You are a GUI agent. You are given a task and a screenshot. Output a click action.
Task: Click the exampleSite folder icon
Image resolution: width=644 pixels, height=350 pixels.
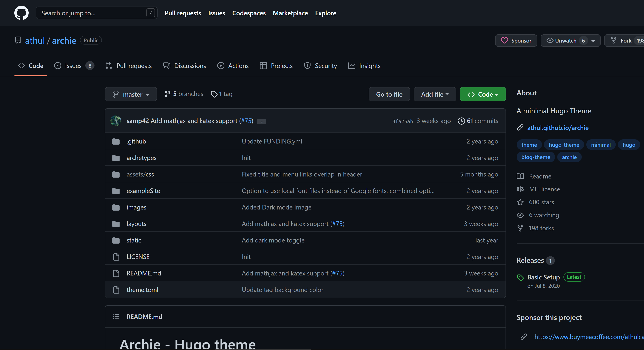tap(116, 191)
